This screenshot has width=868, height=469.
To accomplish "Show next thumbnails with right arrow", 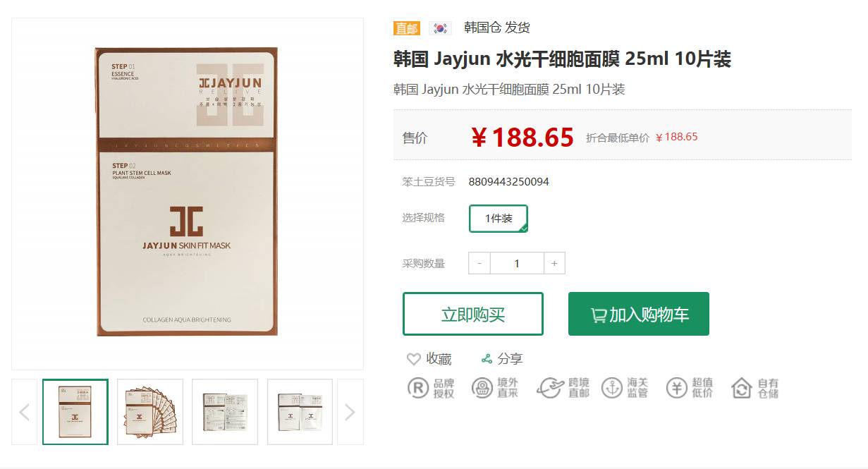I will [350, 412].
